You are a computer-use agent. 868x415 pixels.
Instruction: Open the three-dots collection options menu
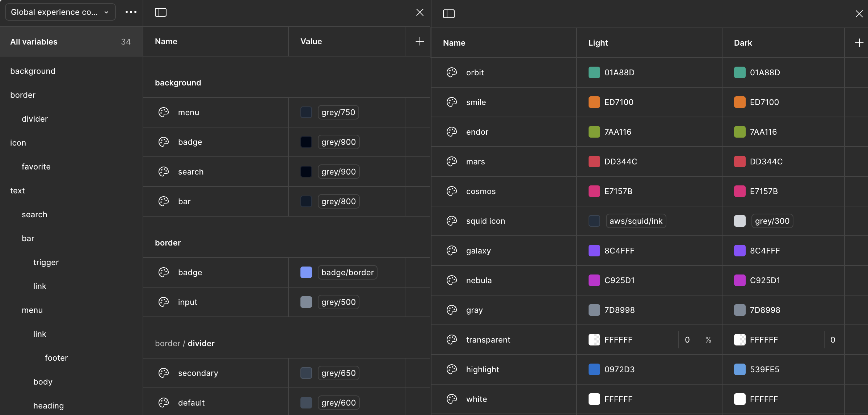click(x=131, y=12)
